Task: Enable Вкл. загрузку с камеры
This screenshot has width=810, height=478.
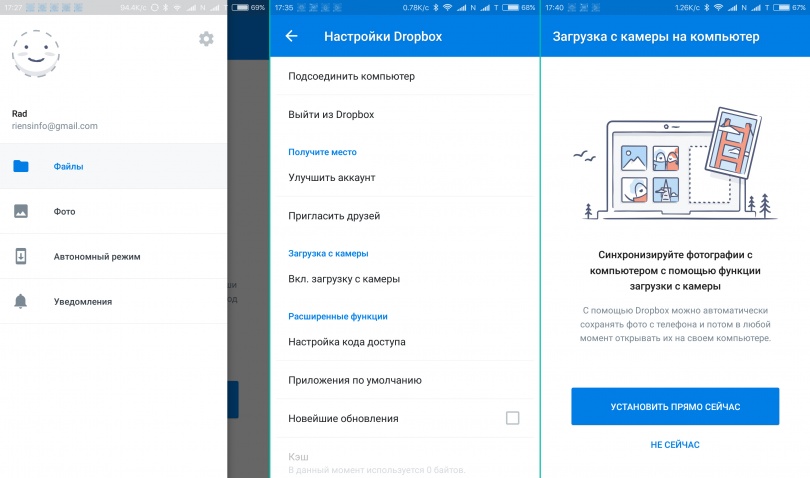Action: [x=344, y=279]
